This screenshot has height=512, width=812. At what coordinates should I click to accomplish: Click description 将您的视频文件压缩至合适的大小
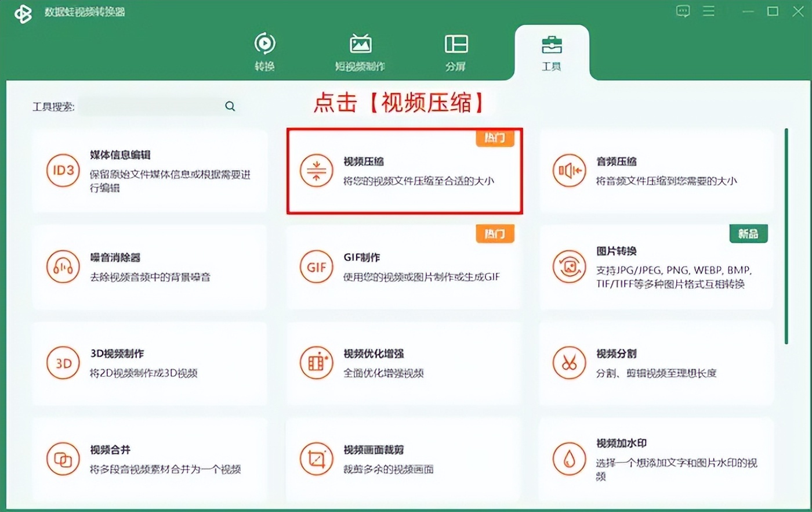tap(418, 181)
